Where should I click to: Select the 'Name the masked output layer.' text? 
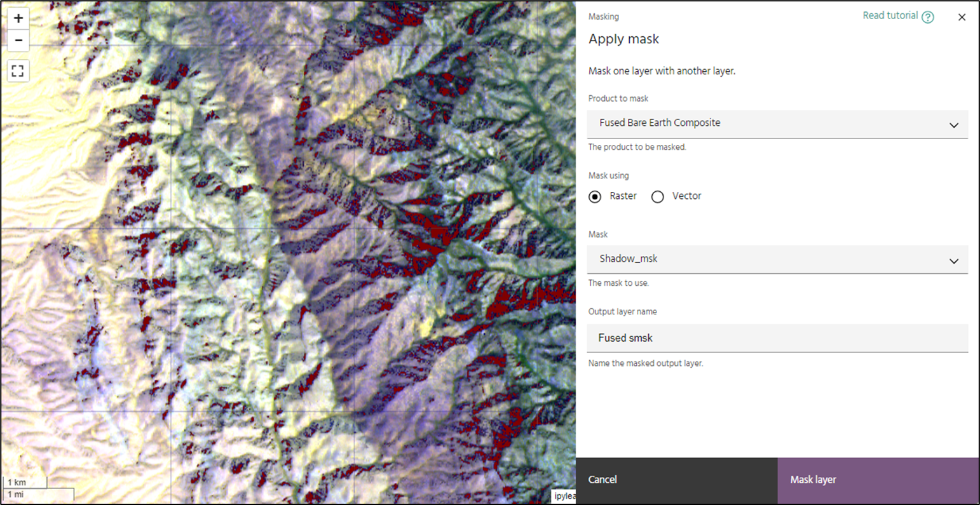pos(646,363)
